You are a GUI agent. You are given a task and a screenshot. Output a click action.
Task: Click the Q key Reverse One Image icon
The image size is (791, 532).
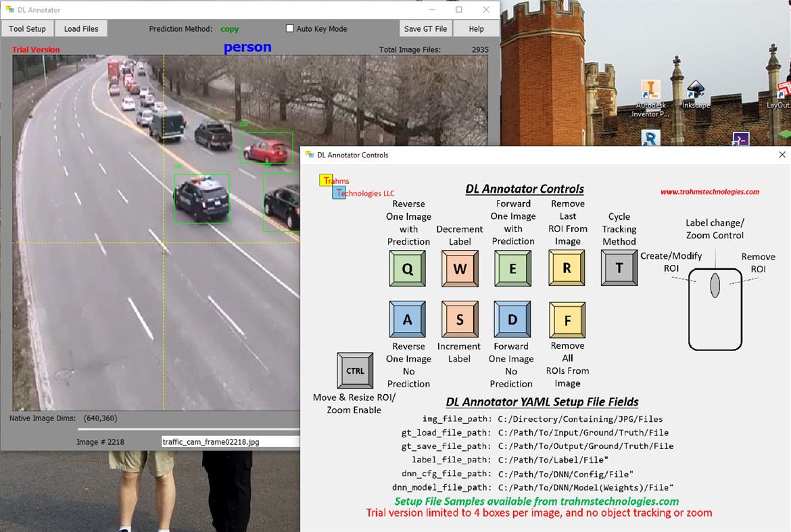(407, 268)
